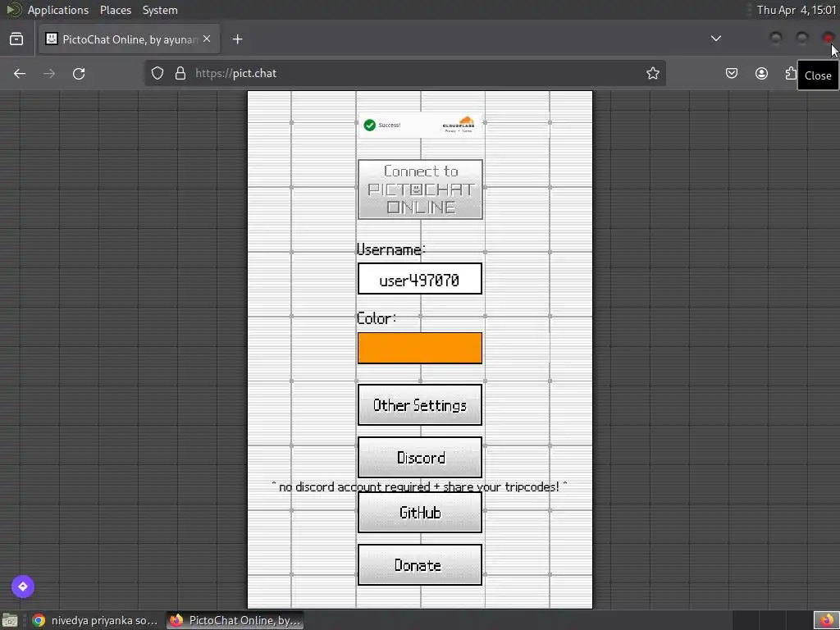Open Other Settings
Viewport: 840px width, 630px height.
(420, 405)
